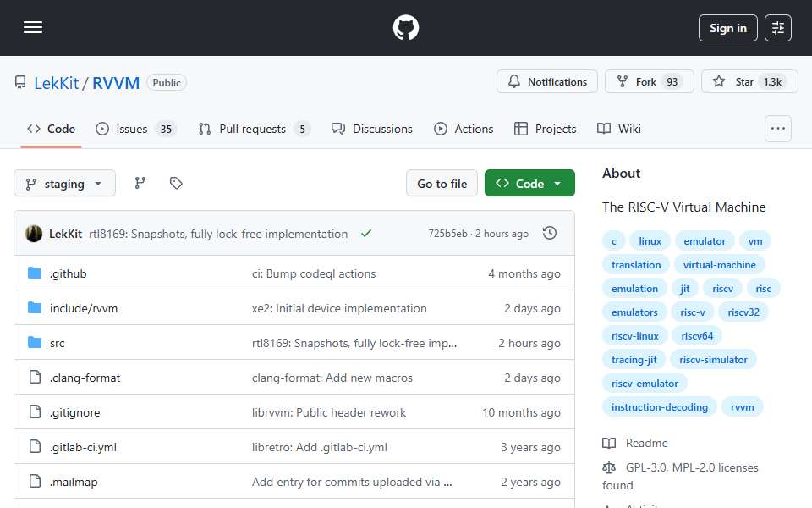812x508 pixels.
Task: Open commit 'librvvm: Public header rework'
Action: [329, 412]
